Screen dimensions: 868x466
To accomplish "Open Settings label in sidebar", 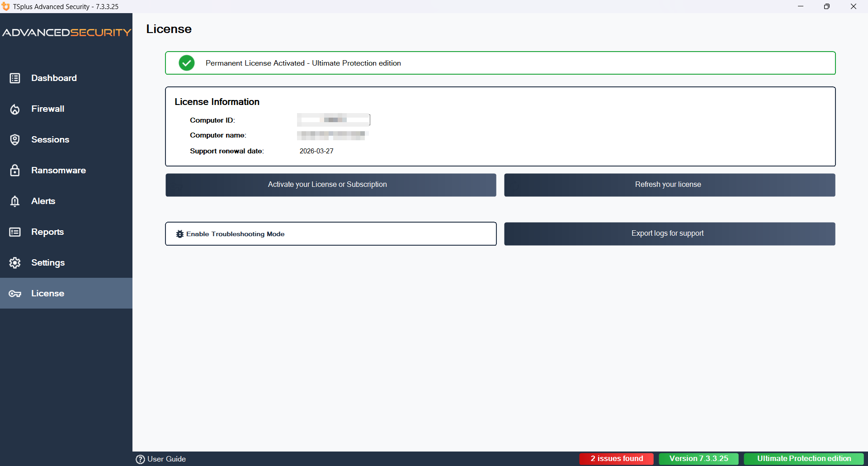I will [48, 262].
